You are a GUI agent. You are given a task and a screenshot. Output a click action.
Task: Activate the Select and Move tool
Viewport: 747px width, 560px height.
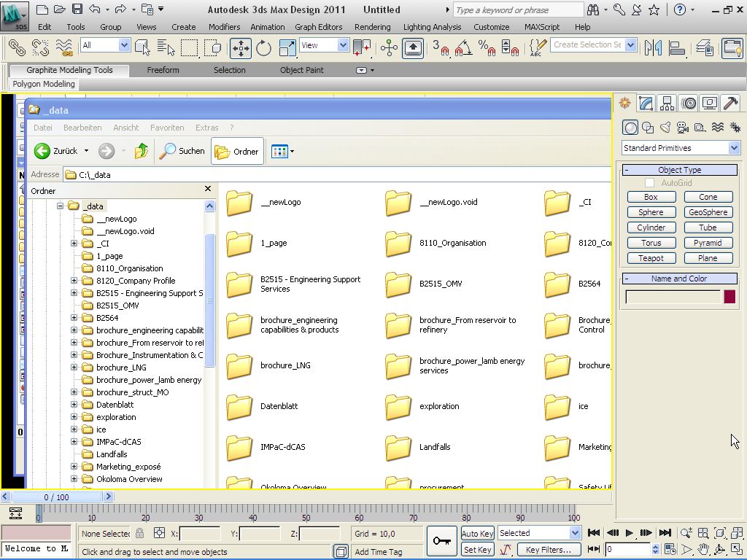pyautogui.click(x=241, y=47)
